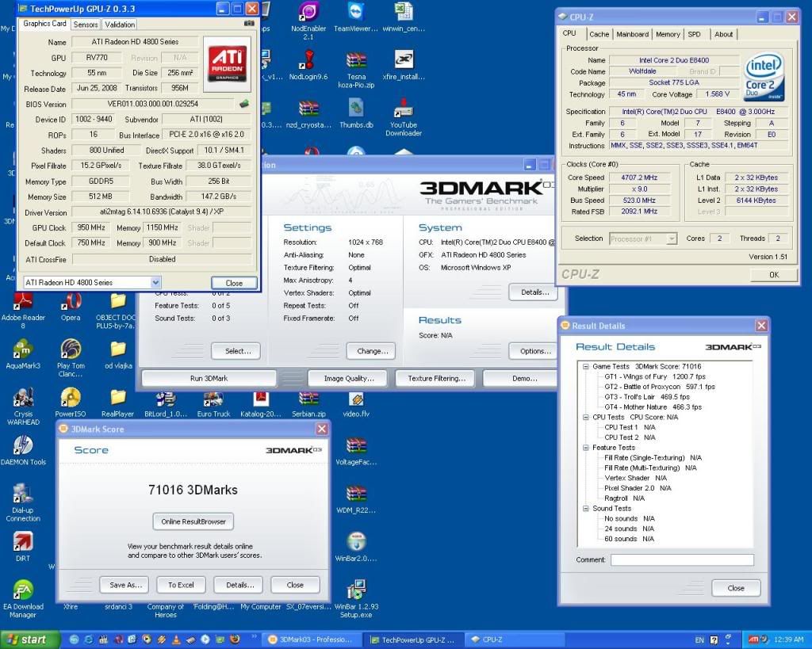This screenshot has width=812, height=649.
Task: Expand the hidden quick launch chevron
Action: point(255,636)
